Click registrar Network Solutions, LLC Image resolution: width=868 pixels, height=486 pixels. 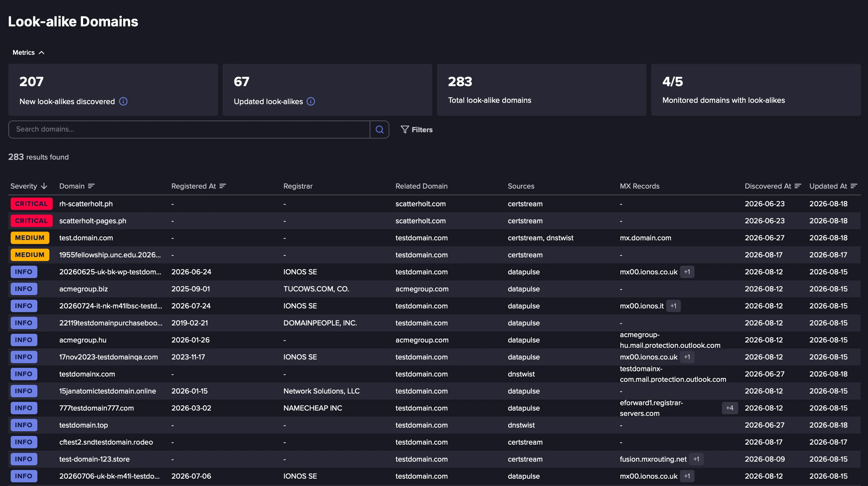click(321, 391)
